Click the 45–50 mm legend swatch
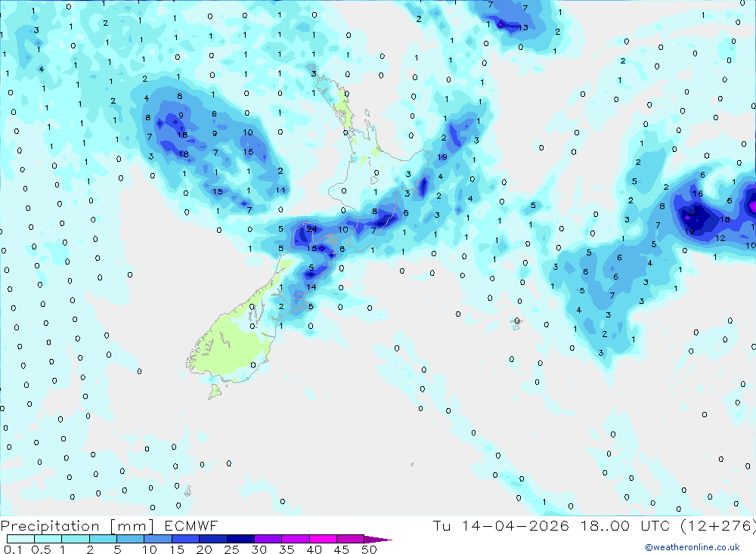The image size is (756, 554). click(351, 539)
